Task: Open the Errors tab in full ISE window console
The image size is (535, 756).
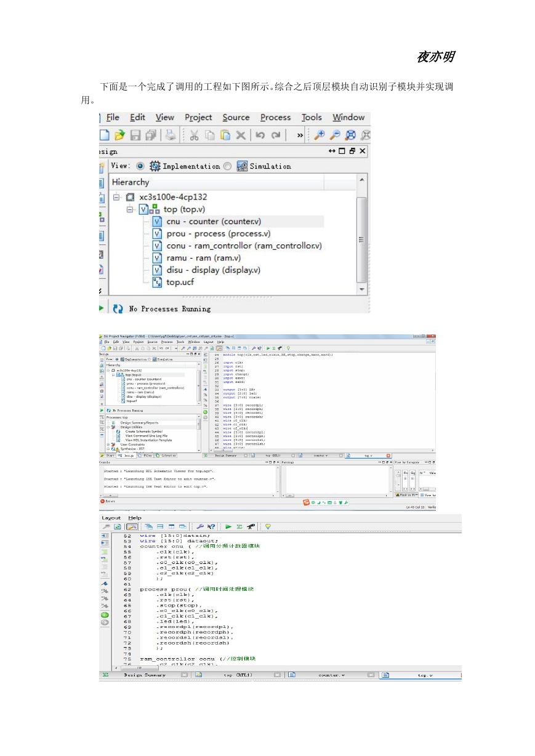Action: (x=108, y=501)
